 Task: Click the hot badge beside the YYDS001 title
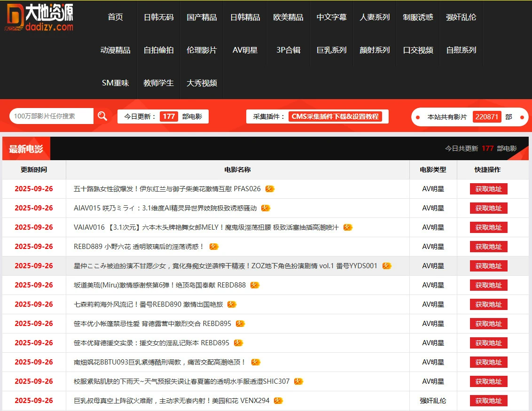[x=387, y=266]
